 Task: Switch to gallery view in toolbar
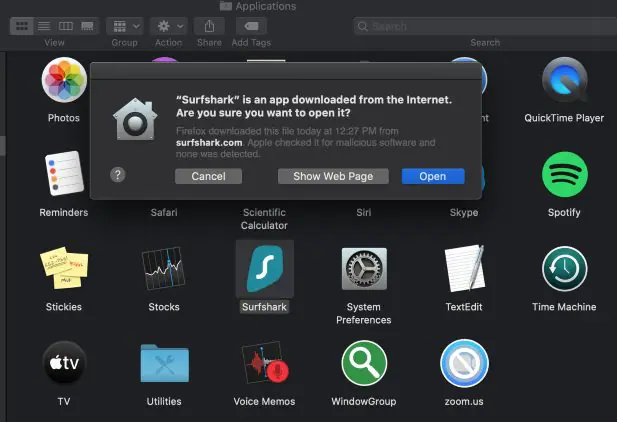pos(87,26)
